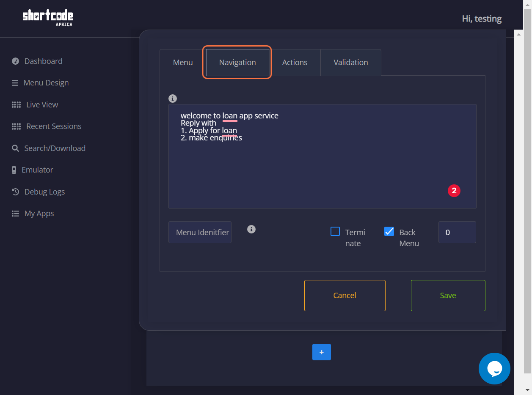Open Menu Design section

click(x=46, y=83)
